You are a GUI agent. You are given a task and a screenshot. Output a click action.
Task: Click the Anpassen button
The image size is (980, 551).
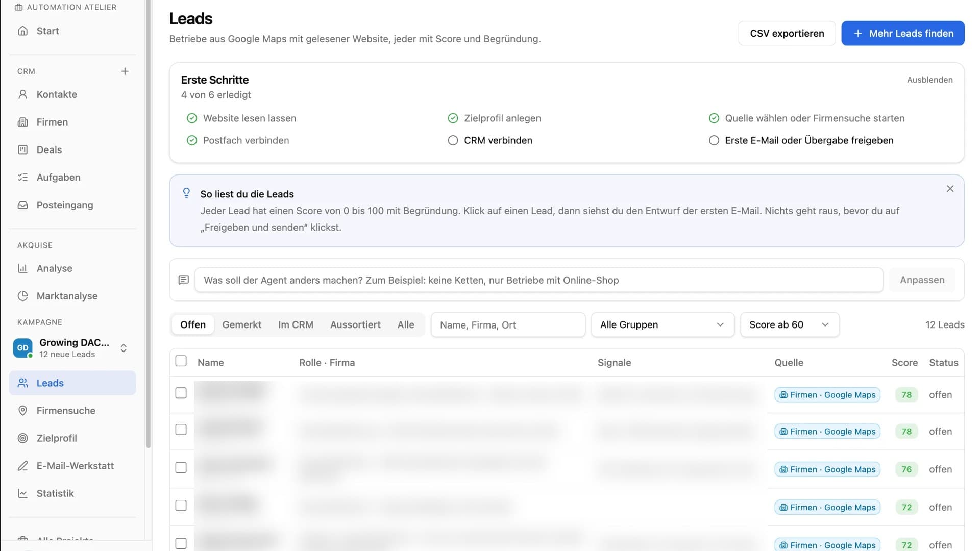[x=922, y=280]
